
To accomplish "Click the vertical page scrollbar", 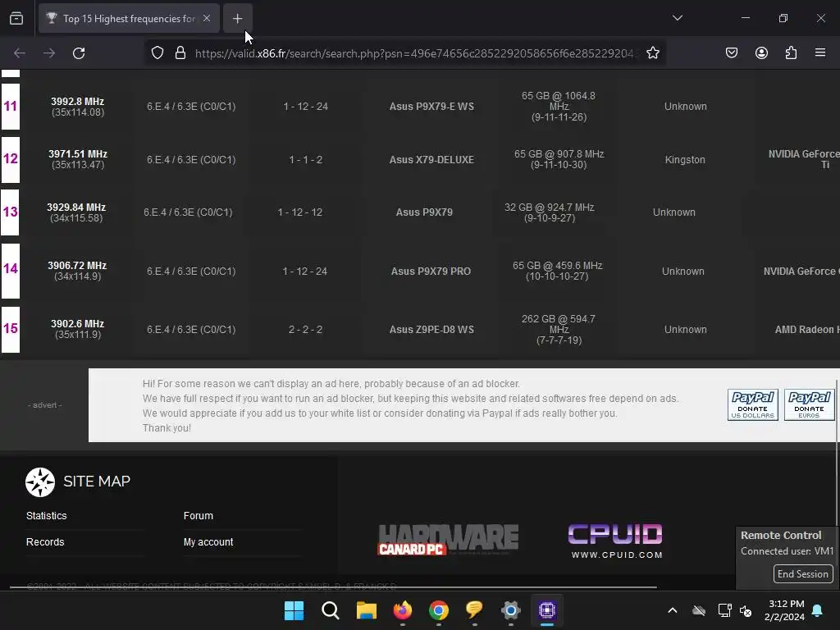I will pyautogui.click(x=838, y=453).
